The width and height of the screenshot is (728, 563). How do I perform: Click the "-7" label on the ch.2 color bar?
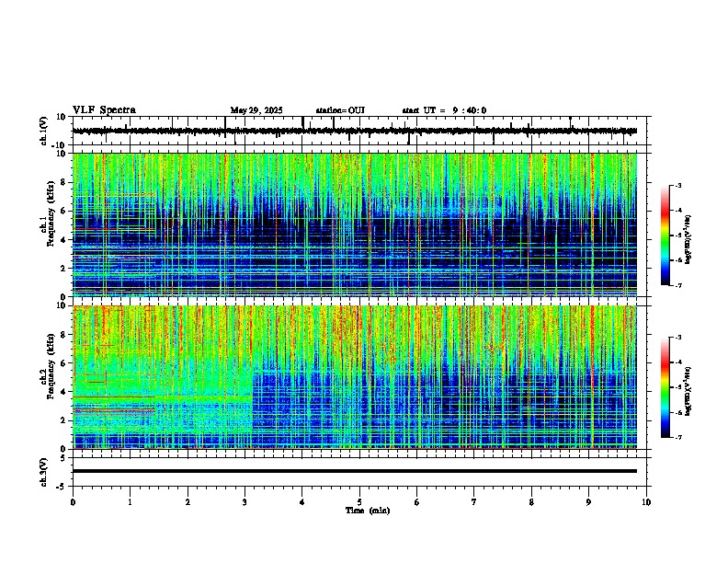(x=677, y=437)
